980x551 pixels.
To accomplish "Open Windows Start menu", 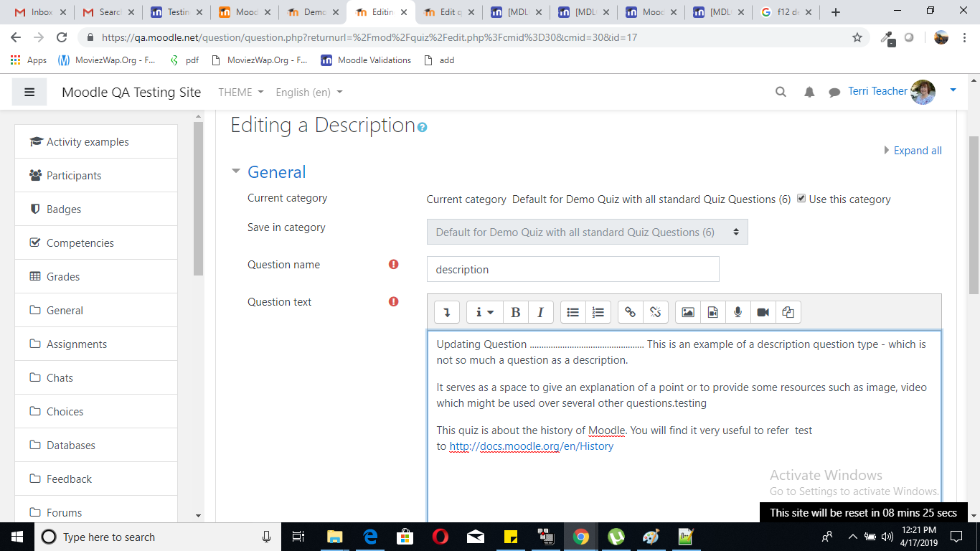I will click(x=17, y=537).
